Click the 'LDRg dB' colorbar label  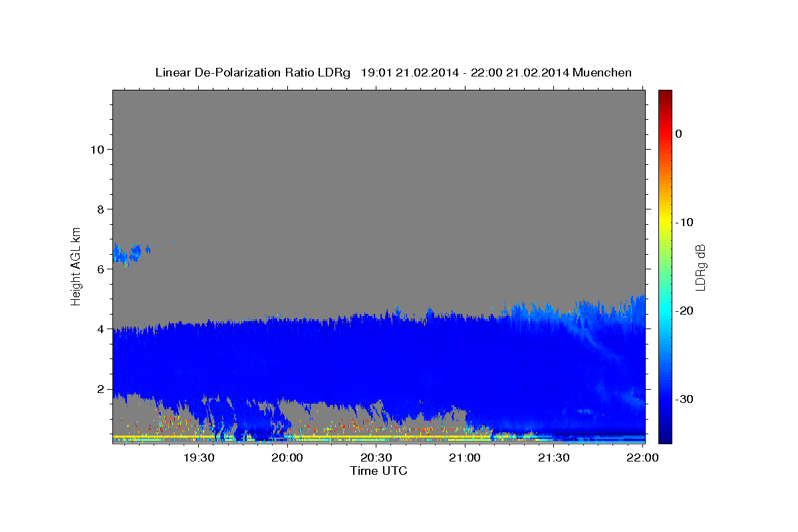(x=700, y=267)
